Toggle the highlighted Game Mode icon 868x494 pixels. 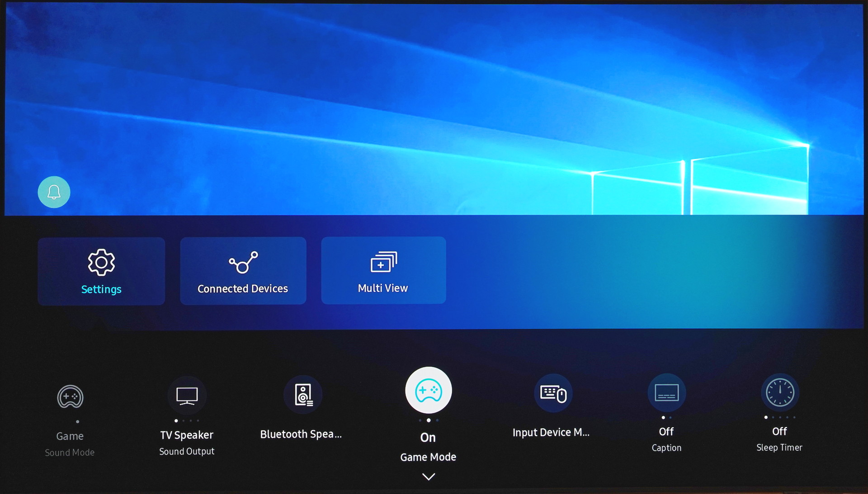pos(429,390)
